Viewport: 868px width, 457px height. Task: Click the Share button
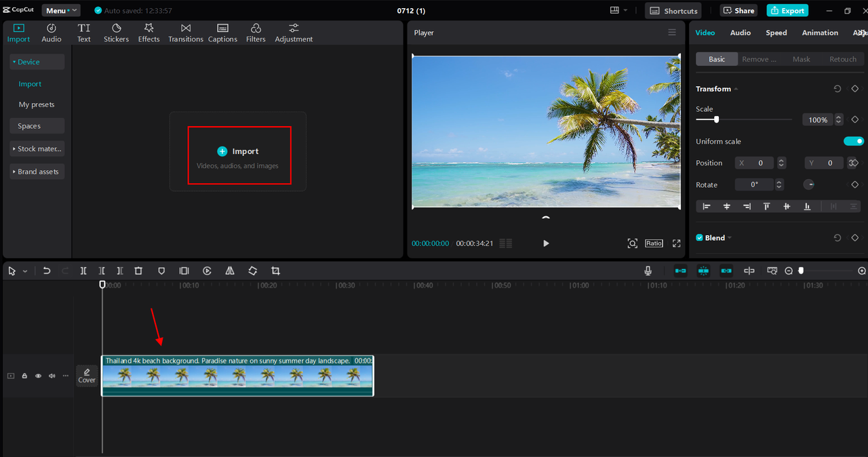(x=739, y=10)
